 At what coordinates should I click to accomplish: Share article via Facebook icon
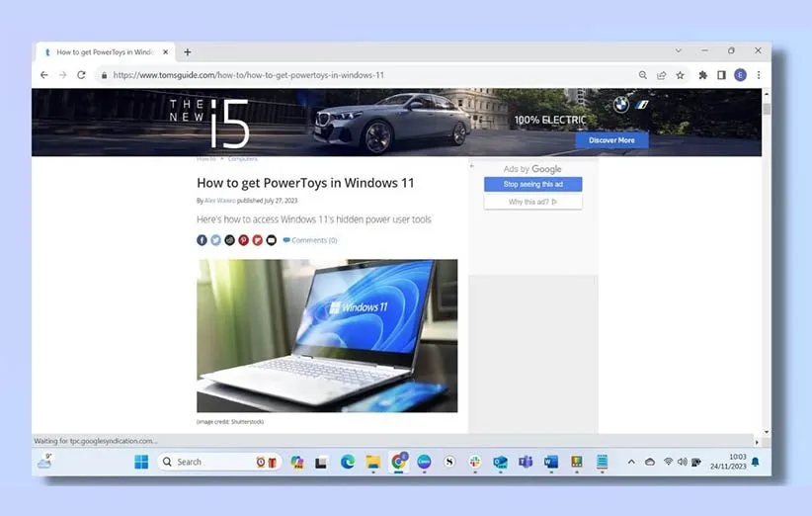point(202,240)
